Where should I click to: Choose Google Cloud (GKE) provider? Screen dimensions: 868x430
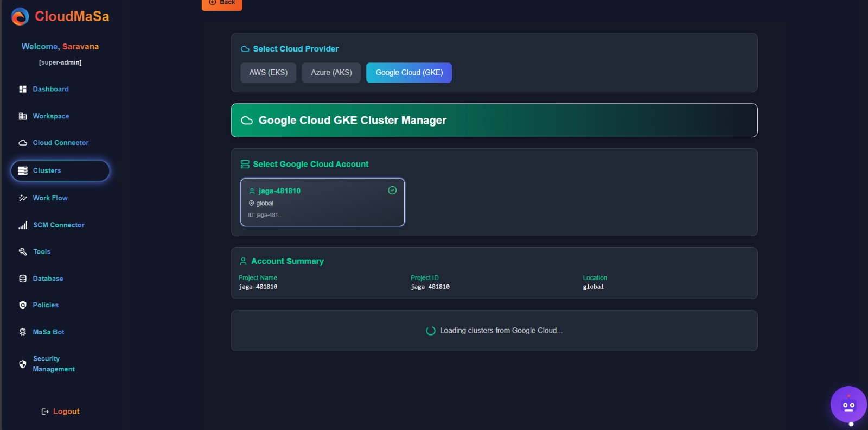pos(409,73)
